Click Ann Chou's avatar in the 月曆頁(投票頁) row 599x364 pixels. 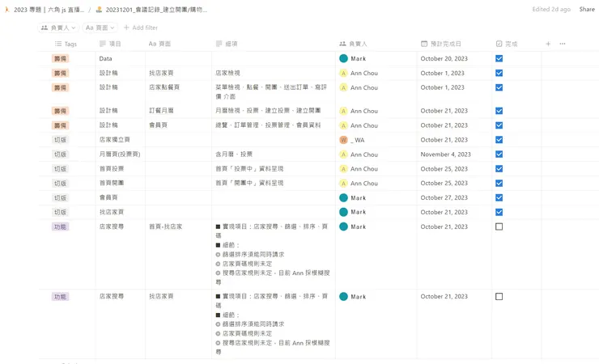click(343, 154)
